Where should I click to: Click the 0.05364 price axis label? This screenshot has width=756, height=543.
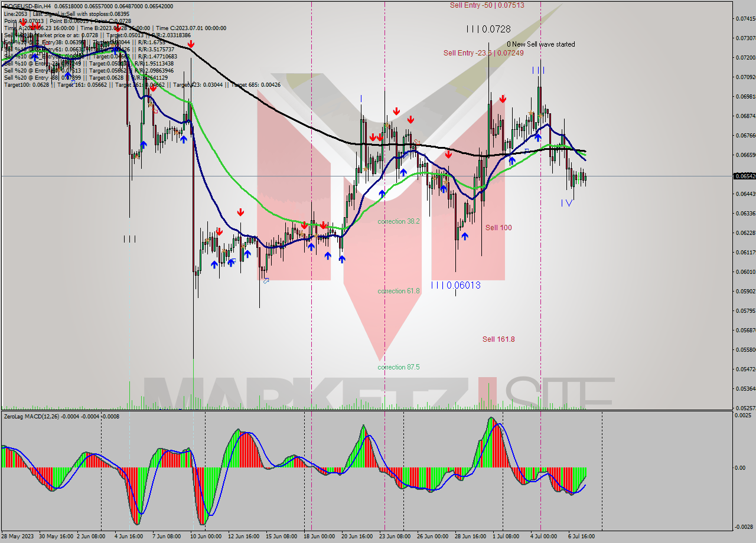[x=745, y=388]
